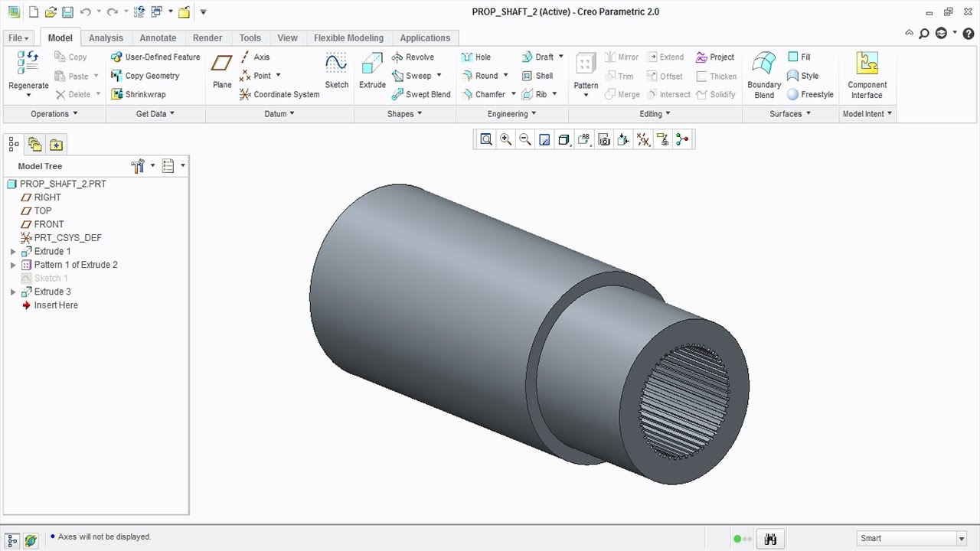Expand Extrude 3 in Model Tree
Viewport: 980px width, 551px height.
point(13,292)
